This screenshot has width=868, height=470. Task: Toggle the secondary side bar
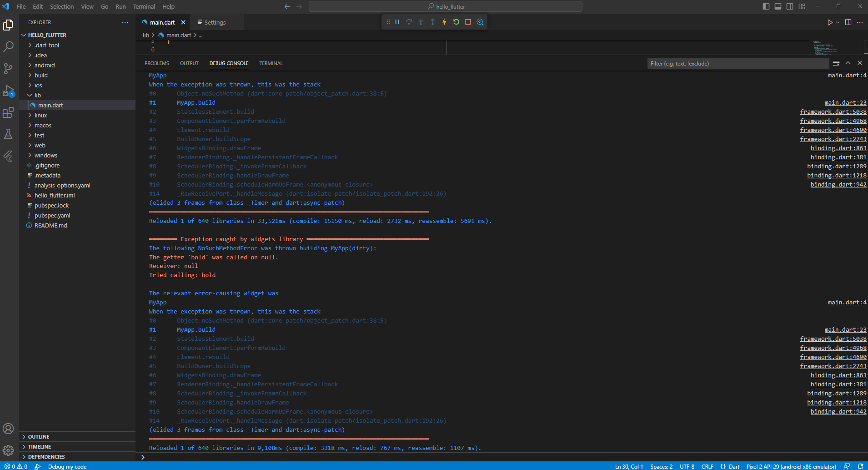790,6
